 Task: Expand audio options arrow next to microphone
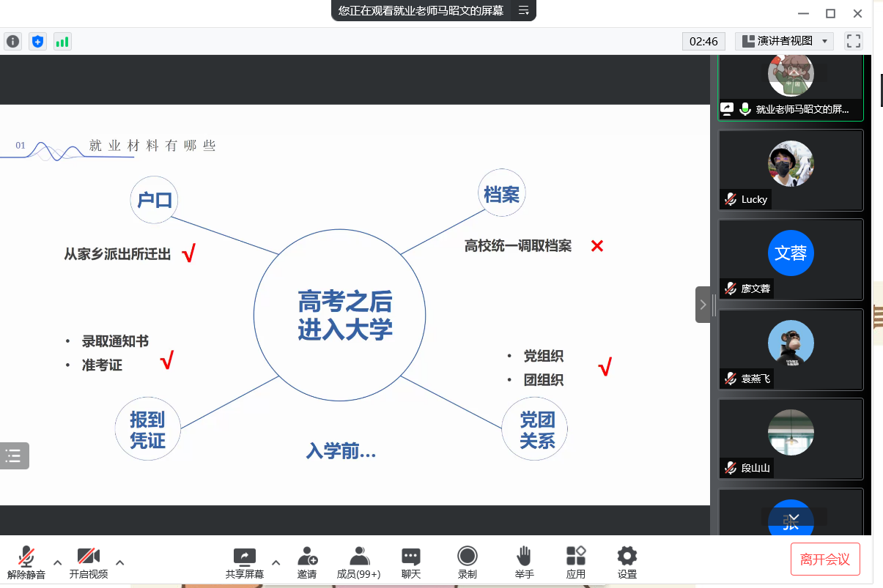point(58,562)
